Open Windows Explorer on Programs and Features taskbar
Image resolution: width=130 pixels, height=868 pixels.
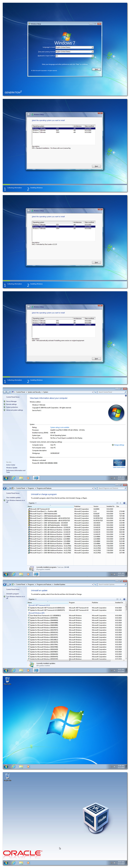pos(21,574)
